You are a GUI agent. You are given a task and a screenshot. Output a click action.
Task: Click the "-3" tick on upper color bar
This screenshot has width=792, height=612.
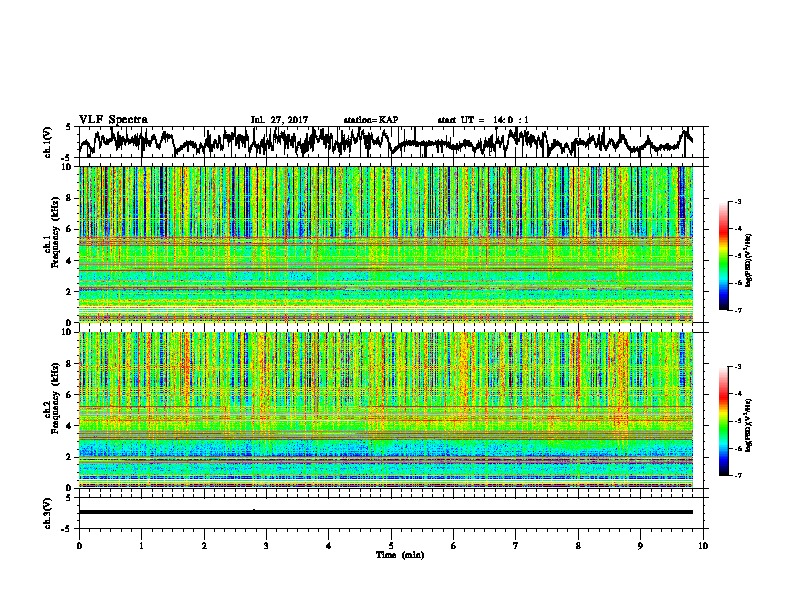tap(738, 202)
